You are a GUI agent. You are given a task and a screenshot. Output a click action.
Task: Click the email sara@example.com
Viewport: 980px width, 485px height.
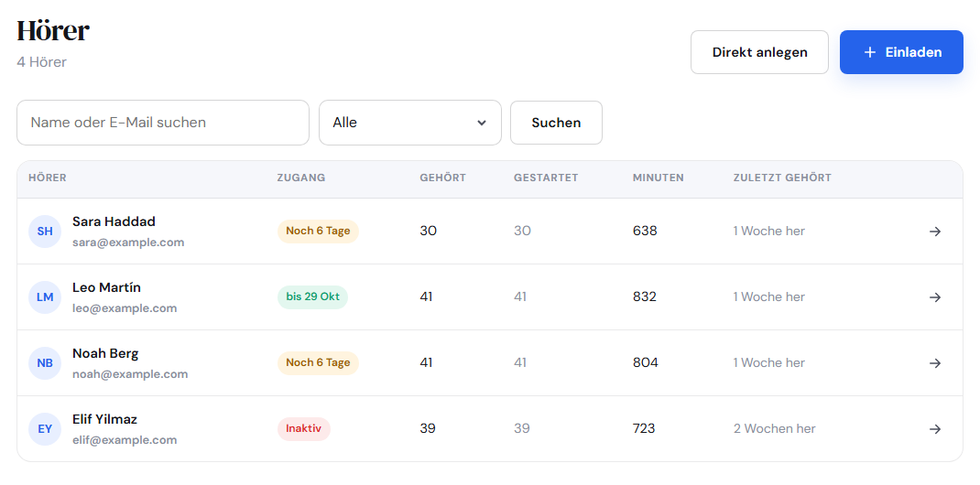[128, 242]
